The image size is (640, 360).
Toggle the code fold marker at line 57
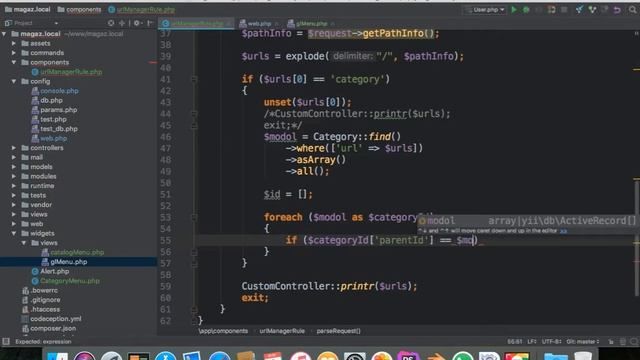tap(194, 263)
